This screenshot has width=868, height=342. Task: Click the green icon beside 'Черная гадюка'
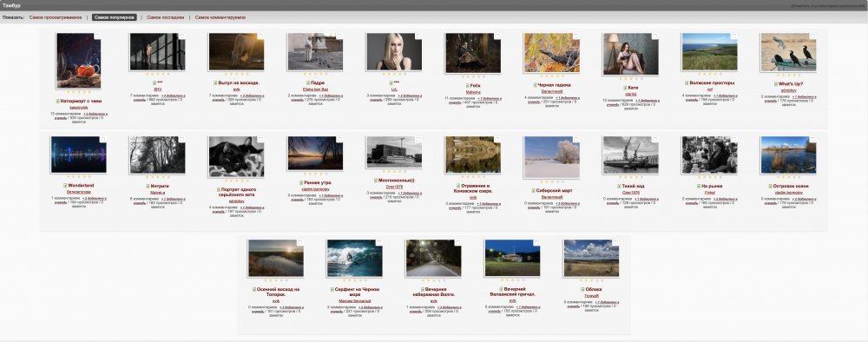pyautogui.click(x=536, y=85)
